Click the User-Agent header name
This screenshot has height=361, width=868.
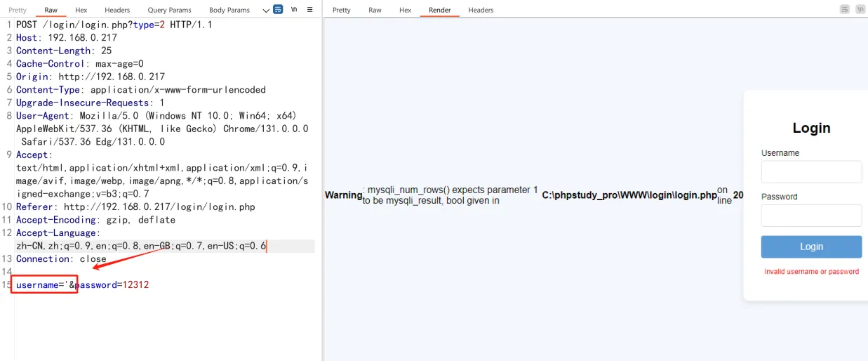pos(43,116)
